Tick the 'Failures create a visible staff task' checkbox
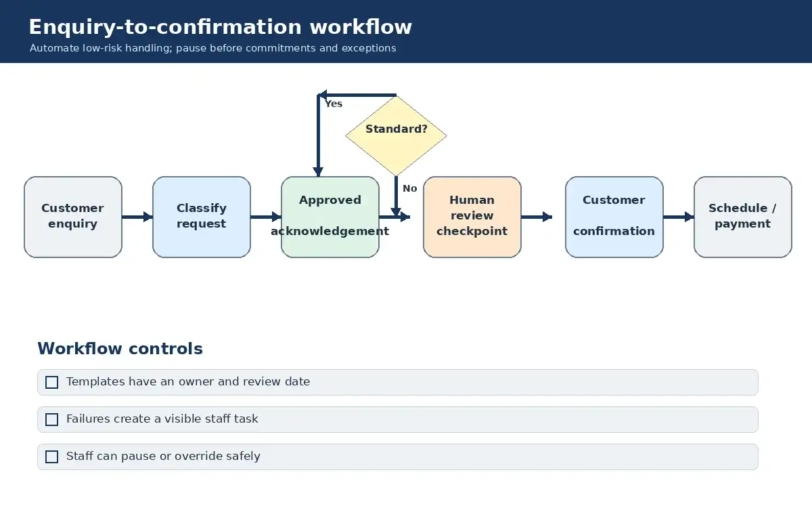 point(51,419)
